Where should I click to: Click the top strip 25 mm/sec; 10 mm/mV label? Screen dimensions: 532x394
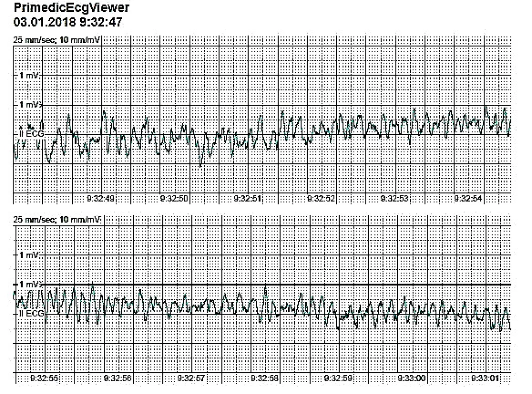[57, 40]
